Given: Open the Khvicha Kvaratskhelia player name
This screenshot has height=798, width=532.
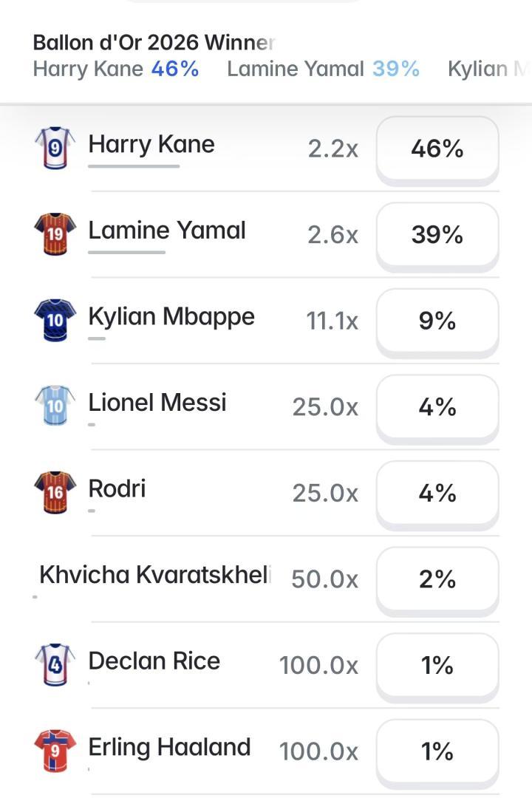Looking at the screenshot, I should point(155,575).
